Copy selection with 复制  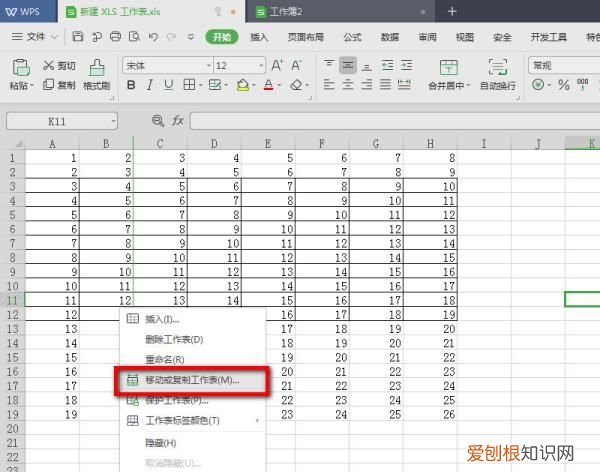click(59, 85)
